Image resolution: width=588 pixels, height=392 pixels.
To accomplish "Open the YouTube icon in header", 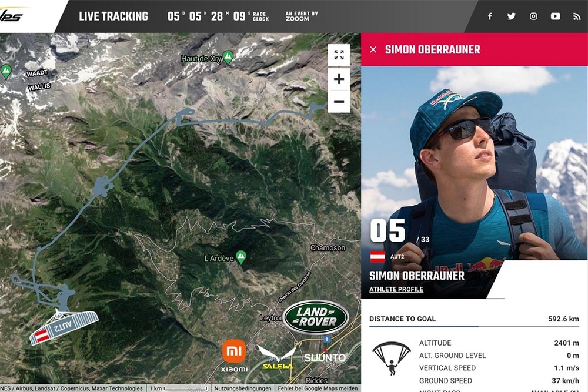I will pyautogui.click(x=556, y=16).
